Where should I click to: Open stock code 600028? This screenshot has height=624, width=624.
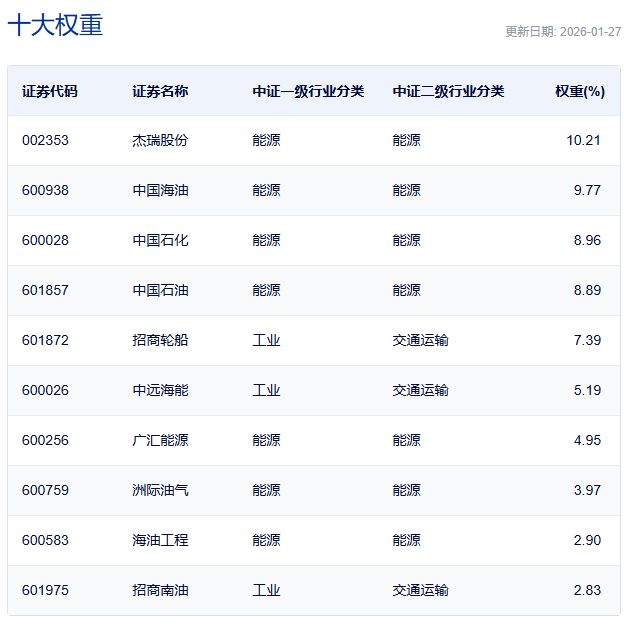coord(45,240)
